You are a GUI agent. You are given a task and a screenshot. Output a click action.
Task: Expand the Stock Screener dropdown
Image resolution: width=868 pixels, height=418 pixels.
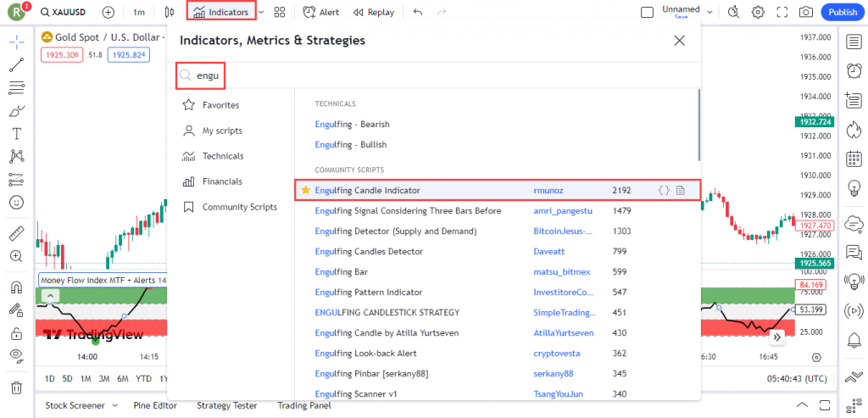[116, 405]
